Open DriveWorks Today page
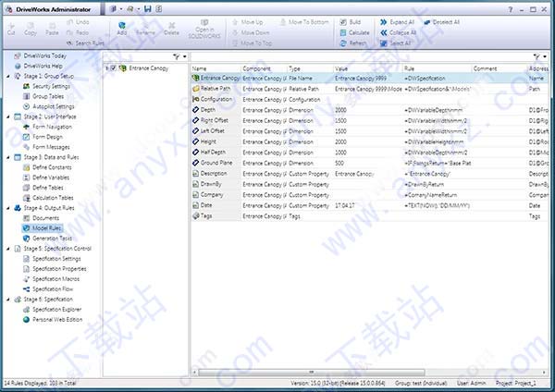 40,55
